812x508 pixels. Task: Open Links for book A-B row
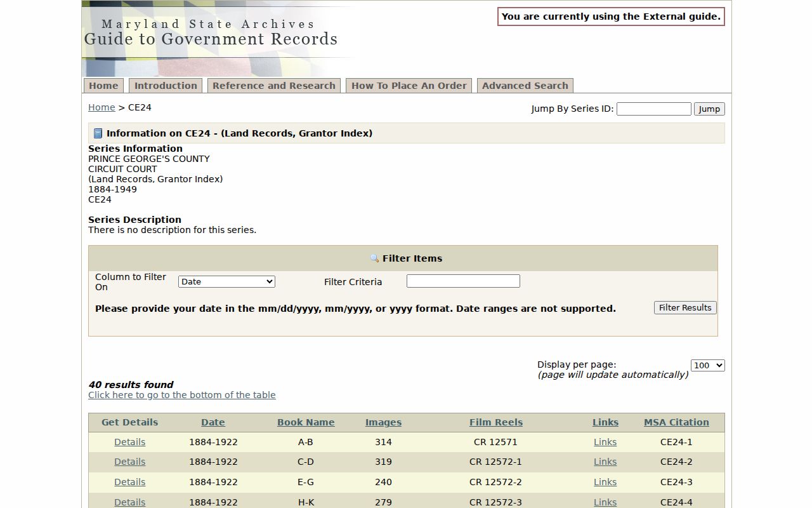pyautogui.click(x=605, y=442)
